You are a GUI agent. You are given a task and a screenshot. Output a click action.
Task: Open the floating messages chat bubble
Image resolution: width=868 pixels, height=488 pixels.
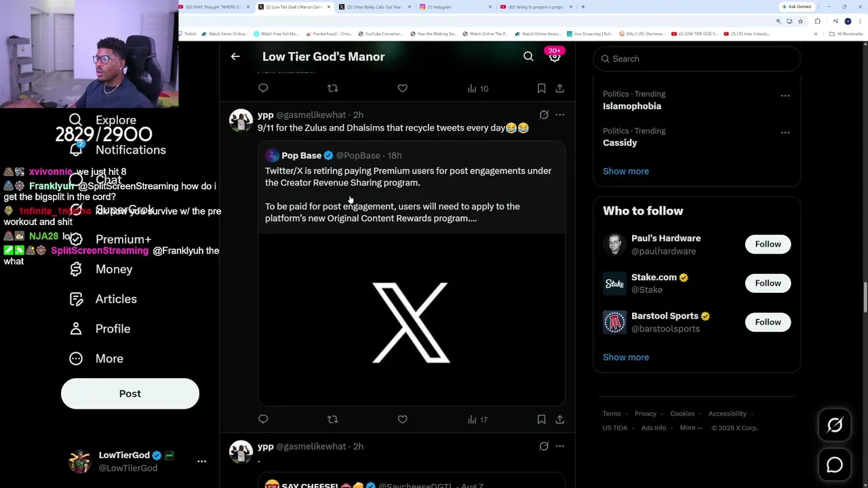[835, 465]
